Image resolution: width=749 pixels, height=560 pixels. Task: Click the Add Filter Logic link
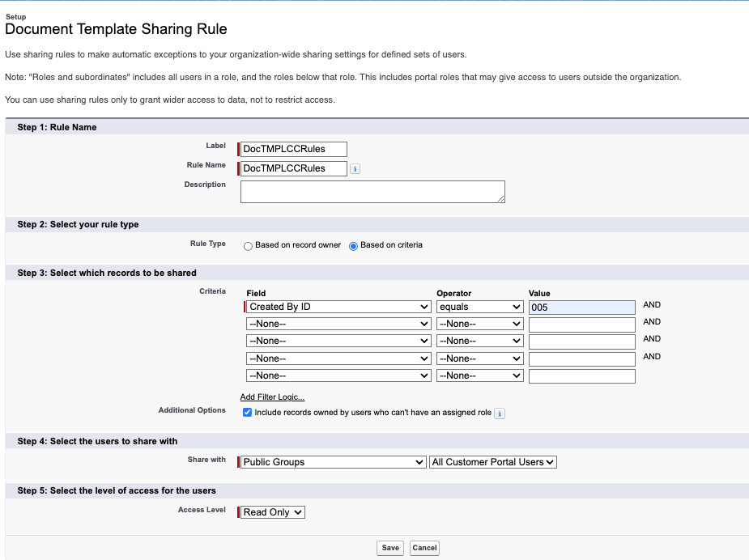click(x=274, y=397)
